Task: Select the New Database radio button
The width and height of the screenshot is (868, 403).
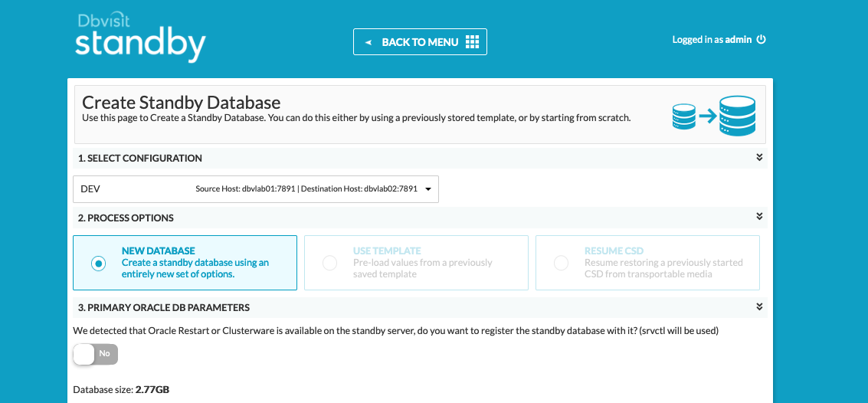Action: pos(99,264)
